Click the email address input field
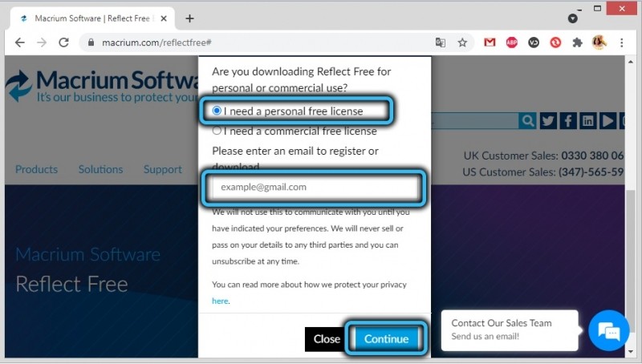Viewport: 642px width, 364px height. [x=315, y=188]
